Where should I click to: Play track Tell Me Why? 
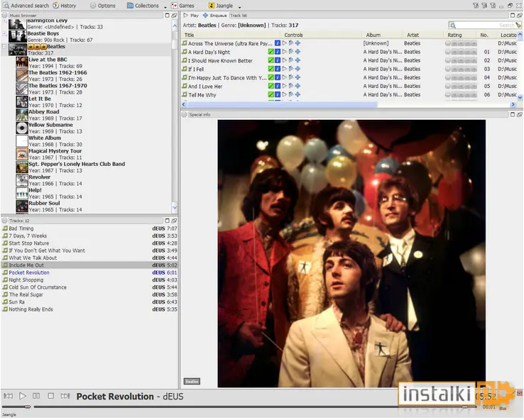point(285,94)
